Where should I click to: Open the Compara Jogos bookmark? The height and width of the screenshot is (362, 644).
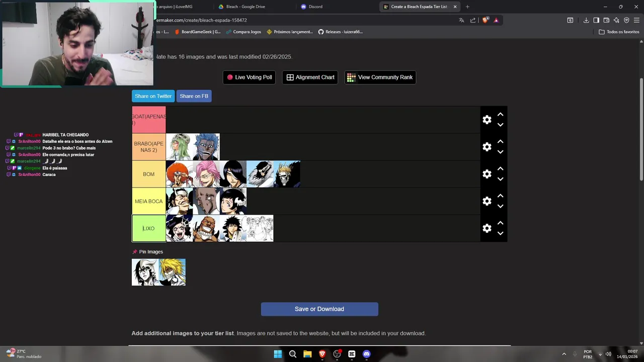[x=244, y=32]
